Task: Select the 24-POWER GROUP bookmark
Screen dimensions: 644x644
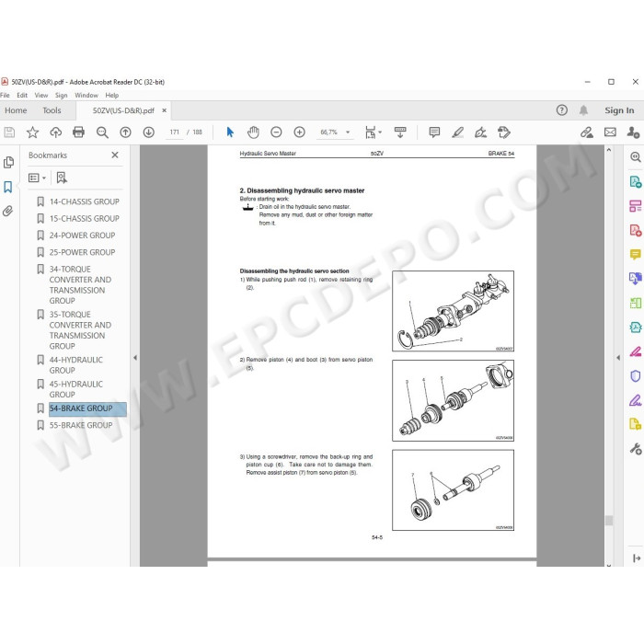Action: (82, 236)
